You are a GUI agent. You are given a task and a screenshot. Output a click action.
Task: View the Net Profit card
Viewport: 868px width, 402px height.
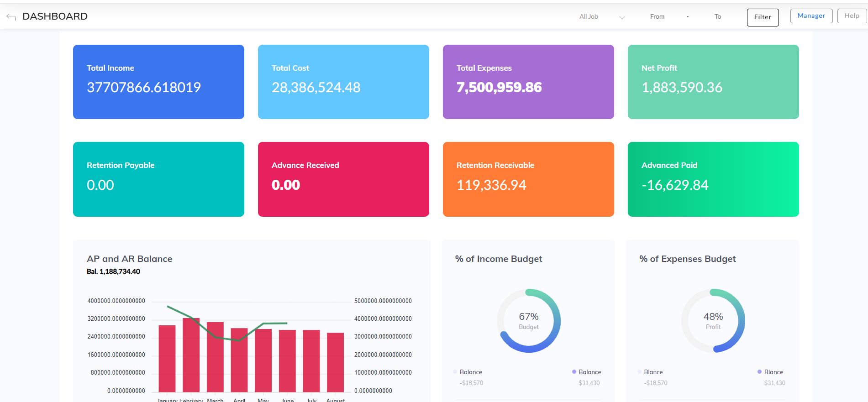pos(713,82)
